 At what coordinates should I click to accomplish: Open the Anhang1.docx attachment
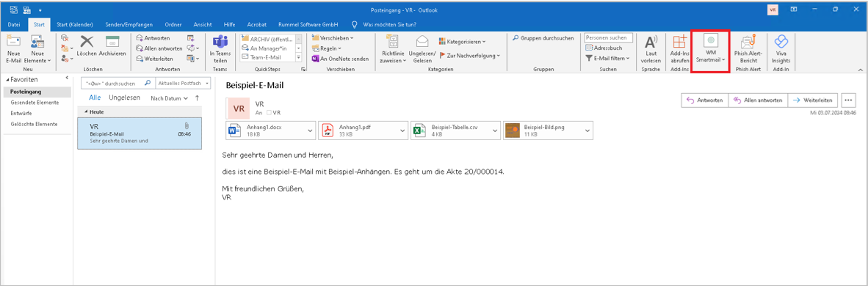pyautogui.click(x=266, y=130)
